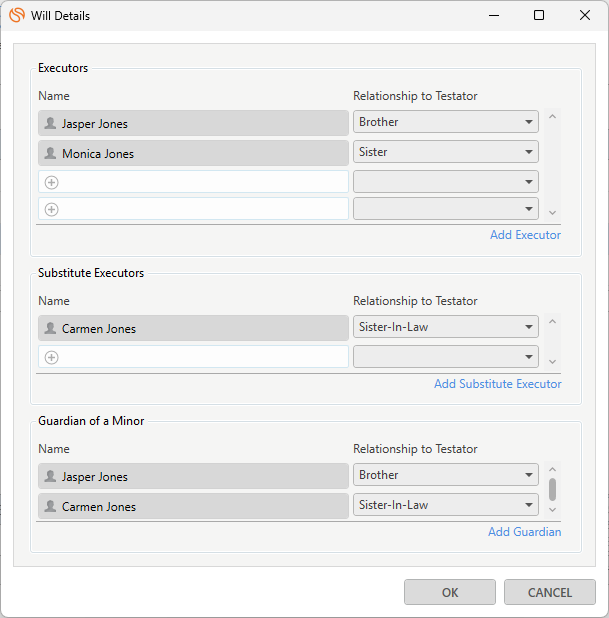
Task: Click plus icon in third executor row
Action: click(52, 182)
